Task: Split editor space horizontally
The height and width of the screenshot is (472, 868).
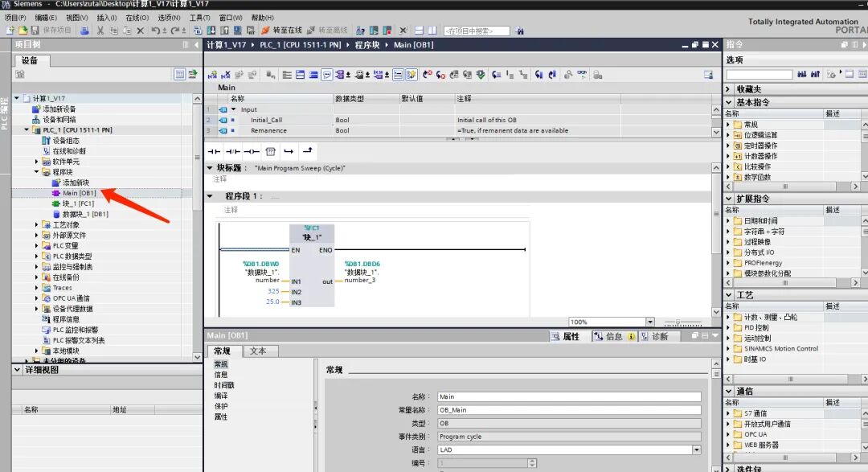Action: click(x=419, y=31)
